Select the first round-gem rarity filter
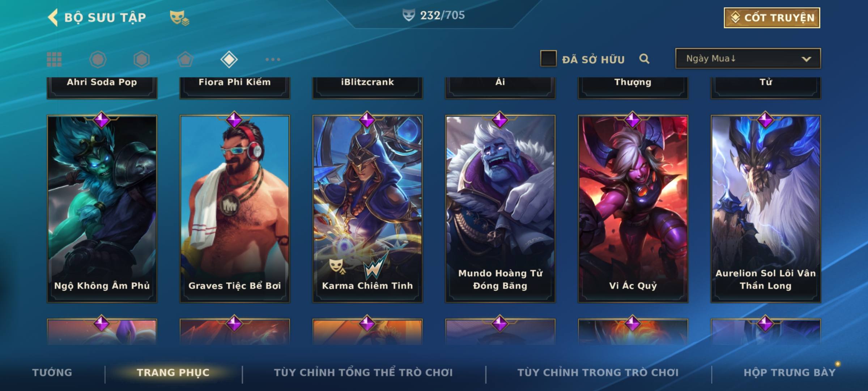 (98, 59)
